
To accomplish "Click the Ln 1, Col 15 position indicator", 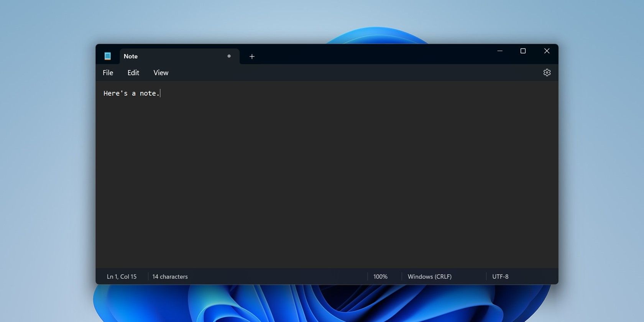I will click(122, 276).
